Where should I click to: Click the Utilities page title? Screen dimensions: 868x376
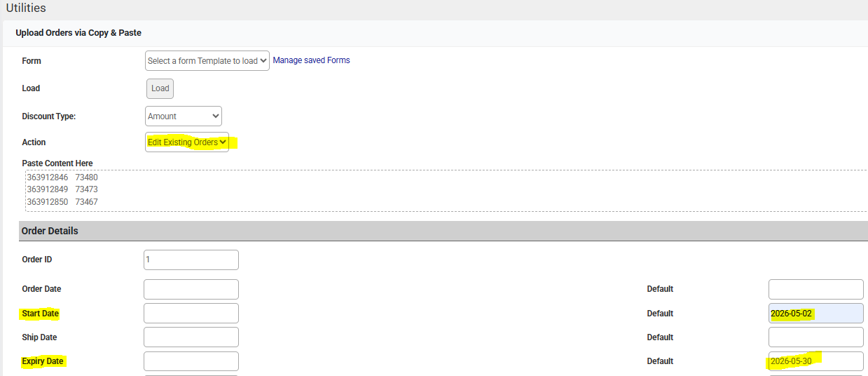point(26,8)
